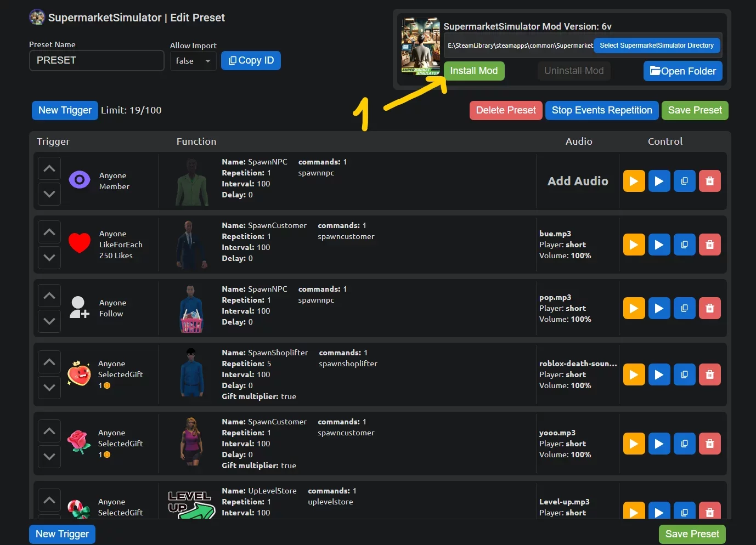Image resolution: width=756 pixels, height=545 pixels.
Task: Copy the preset ID
Action: [x=251, y=60]
